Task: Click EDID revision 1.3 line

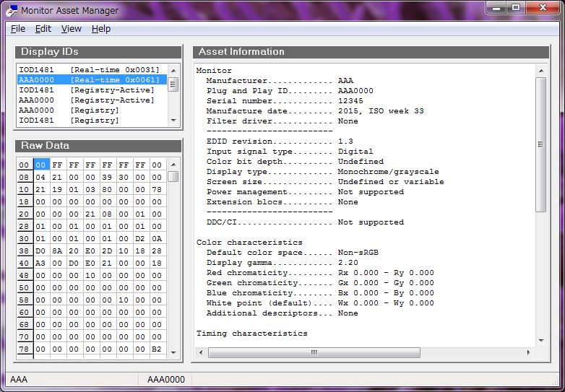Action: 280,141
